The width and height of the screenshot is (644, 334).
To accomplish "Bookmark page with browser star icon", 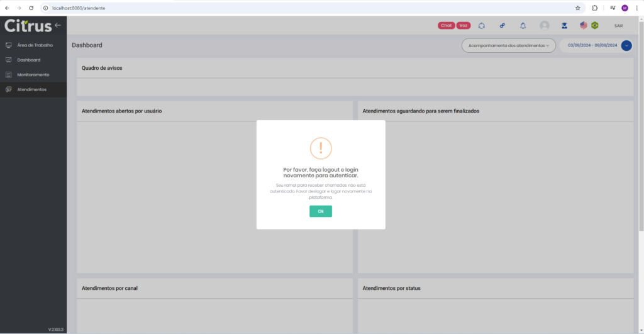I will [x=578, y=8].
